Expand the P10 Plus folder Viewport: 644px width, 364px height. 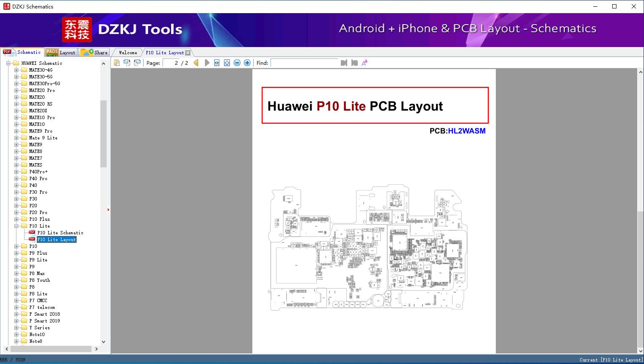click(x=16, y=219)
